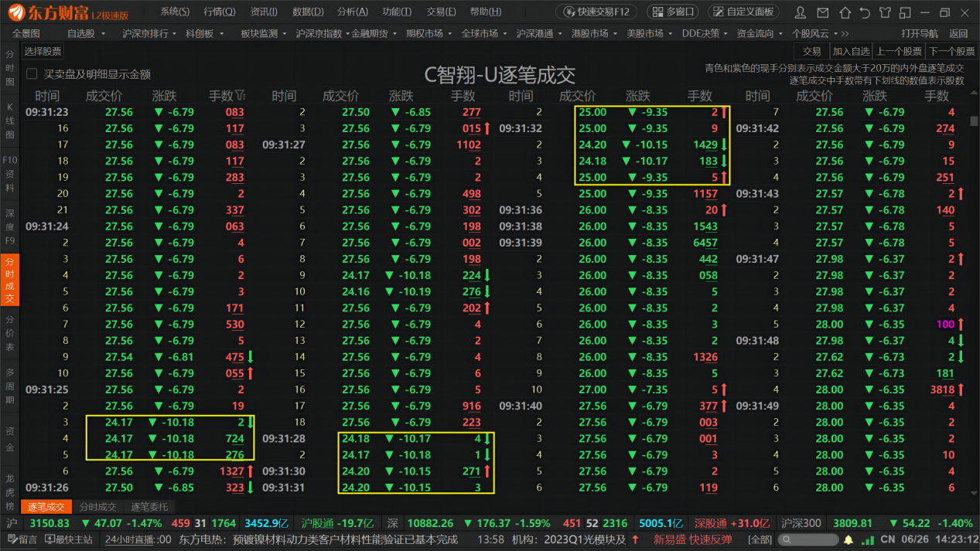Open the user account icon
This screenshot has width=980, height=551.
[x=801, y=12]
